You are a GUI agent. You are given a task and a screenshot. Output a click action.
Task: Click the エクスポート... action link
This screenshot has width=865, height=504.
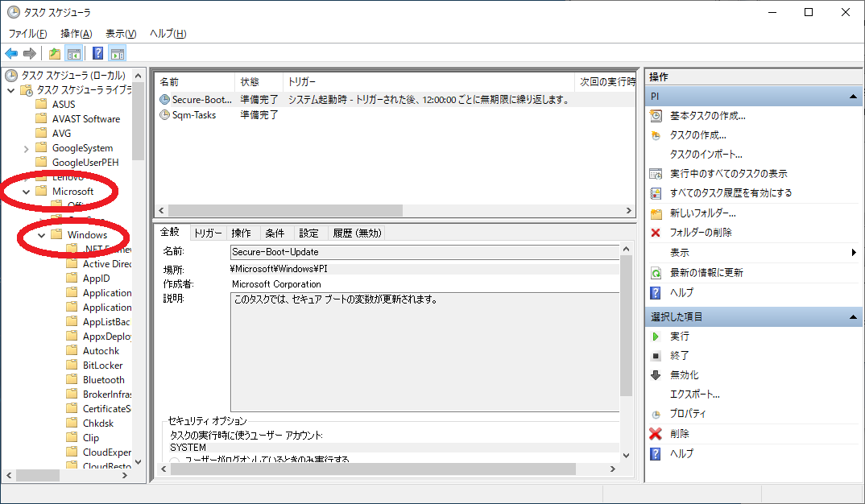694,395
